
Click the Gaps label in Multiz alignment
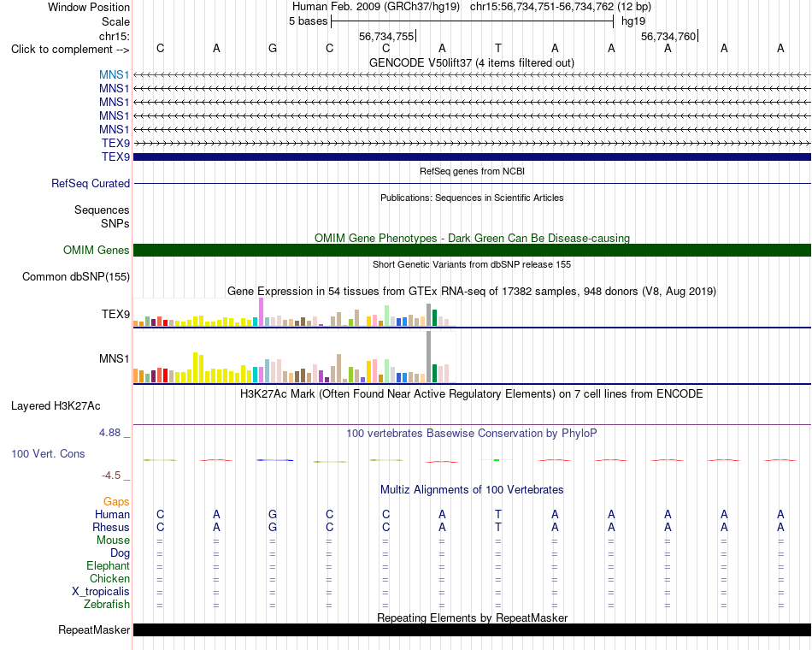pos(116,501)
